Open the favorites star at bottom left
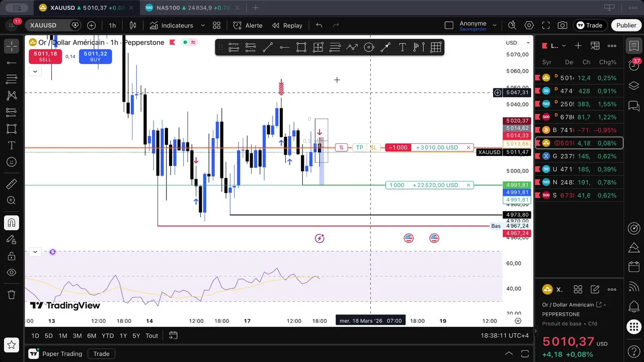644x362 pixels. tap(11, 345)
